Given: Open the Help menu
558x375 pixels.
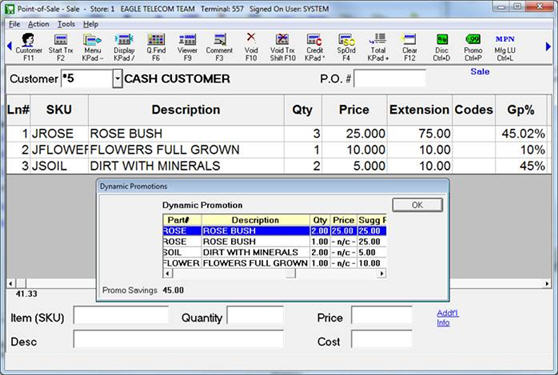Looking at the screenshot, I should [91, 24].
